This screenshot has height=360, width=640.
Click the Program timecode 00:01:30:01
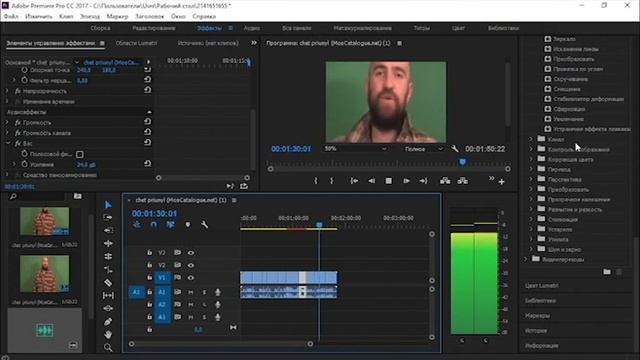point(291,149)
